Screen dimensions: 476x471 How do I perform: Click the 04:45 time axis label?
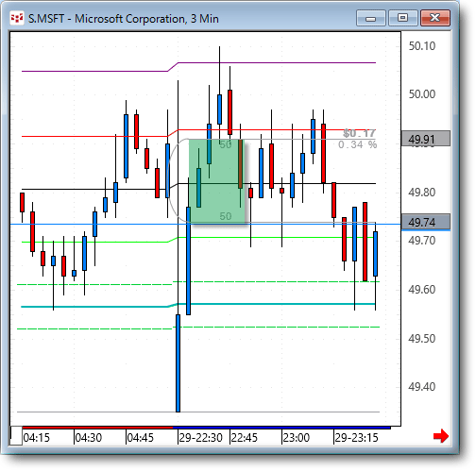point(141,438)
